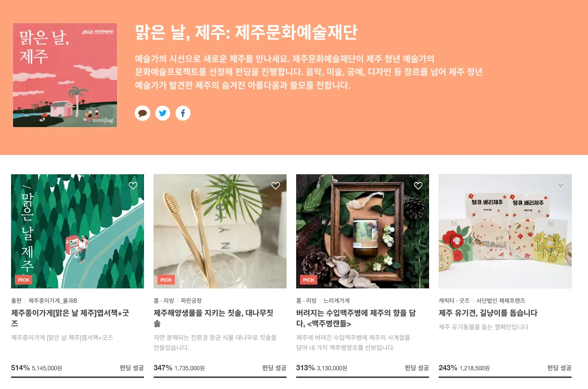Screen dimensions: 588x389
Task: Heart the 제주 유기견 project card
Action: click(x=561, y=186)
